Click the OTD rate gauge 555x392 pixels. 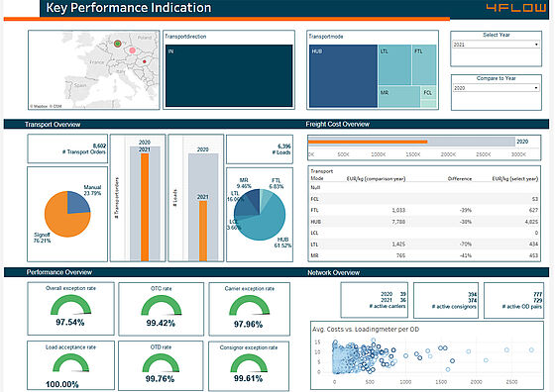pos(161,362)
